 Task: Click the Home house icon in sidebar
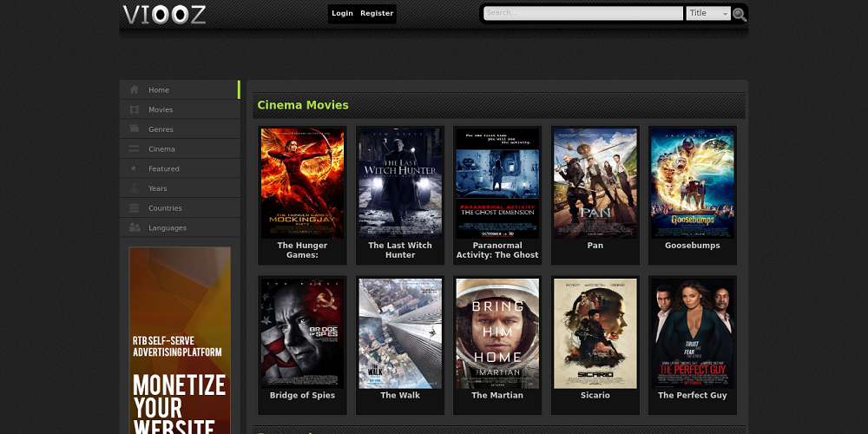(134, 89)
